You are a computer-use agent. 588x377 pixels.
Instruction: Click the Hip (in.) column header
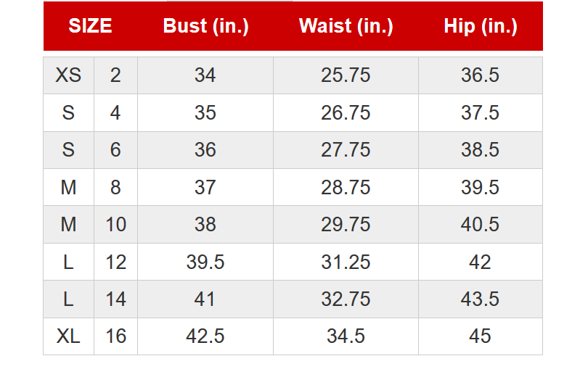(481, 26)
